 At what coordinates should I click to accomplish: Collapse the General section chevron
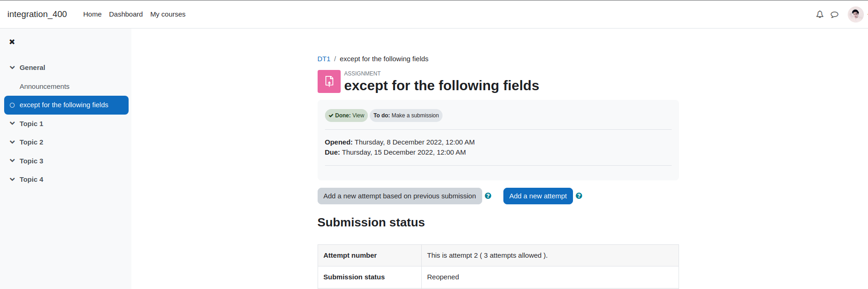[12, 68]
